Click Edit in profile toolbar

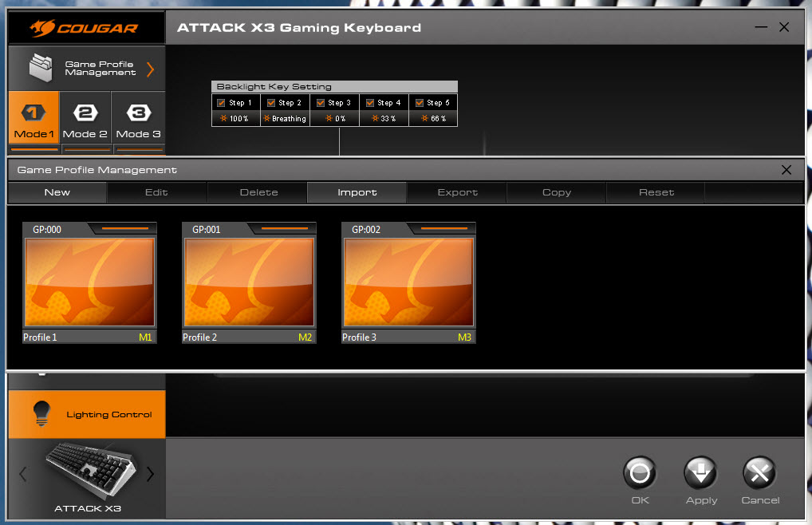156,192
